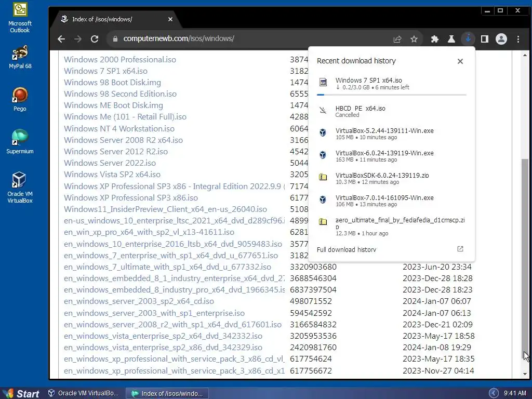Open Windows Server 2008 R2 x64.iso link
This screenshot has width=532, height=399.
[x=123, y=140]
